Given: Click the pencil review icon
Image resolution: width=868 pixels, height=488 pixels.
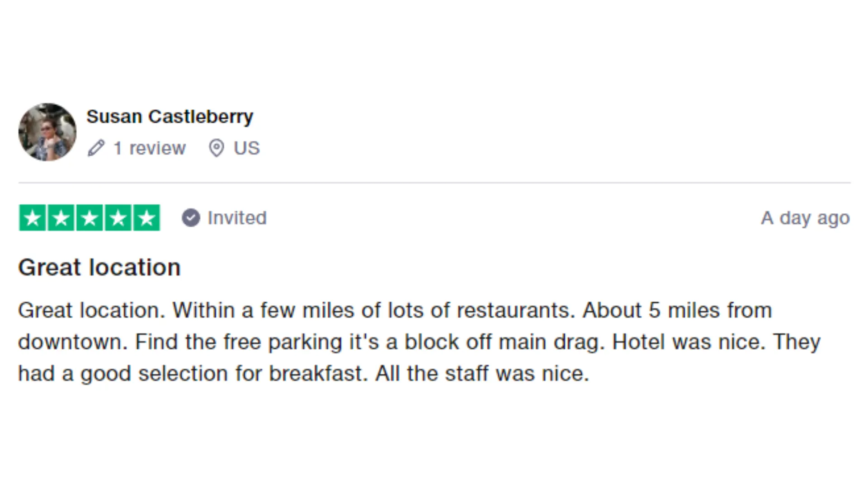Looking at the screenshot, I should coord(96,148).
